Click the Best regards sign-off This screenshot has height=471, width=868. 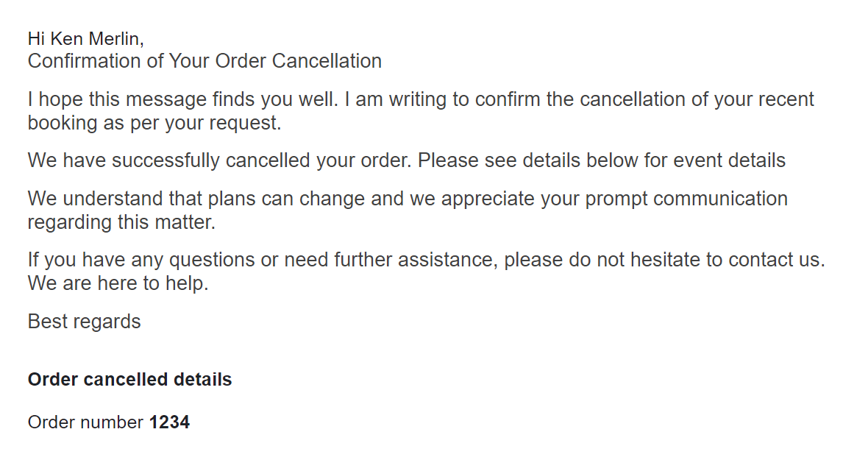(x=84, y=322)
